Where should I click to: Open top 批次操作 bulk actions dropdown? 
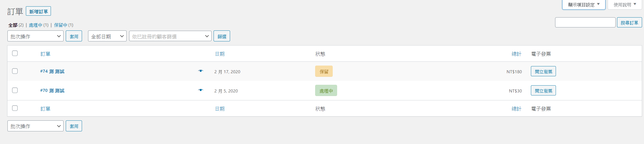click(36, 36)
